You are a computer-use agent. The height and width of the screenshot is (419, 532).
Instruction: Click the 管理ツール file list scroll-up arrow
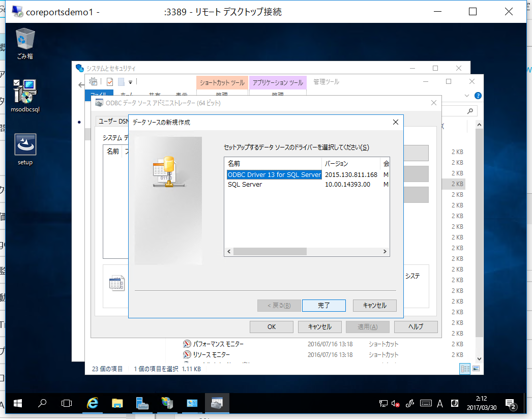[479, 125]
